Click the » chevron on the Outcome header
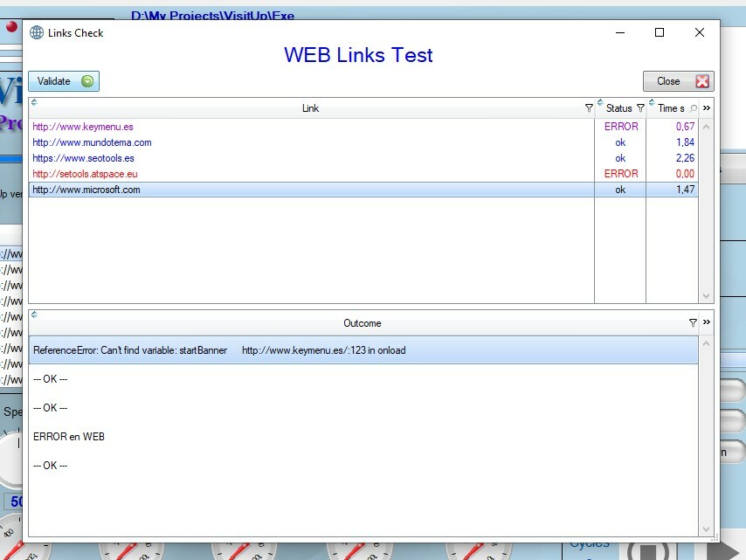The height and width of the screenshot is (560, 746). (706, 322)
